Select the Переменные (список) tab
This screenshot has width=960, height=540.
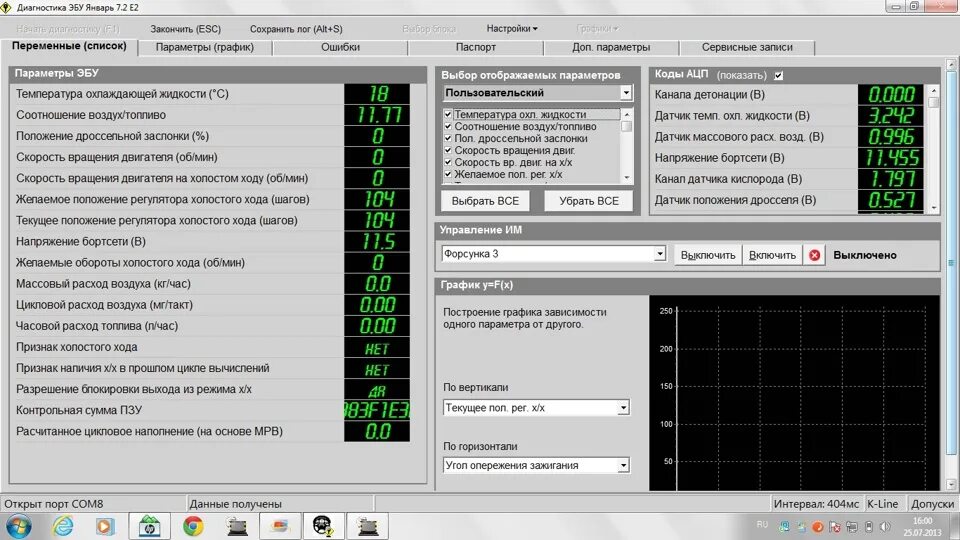coord(69,46)
